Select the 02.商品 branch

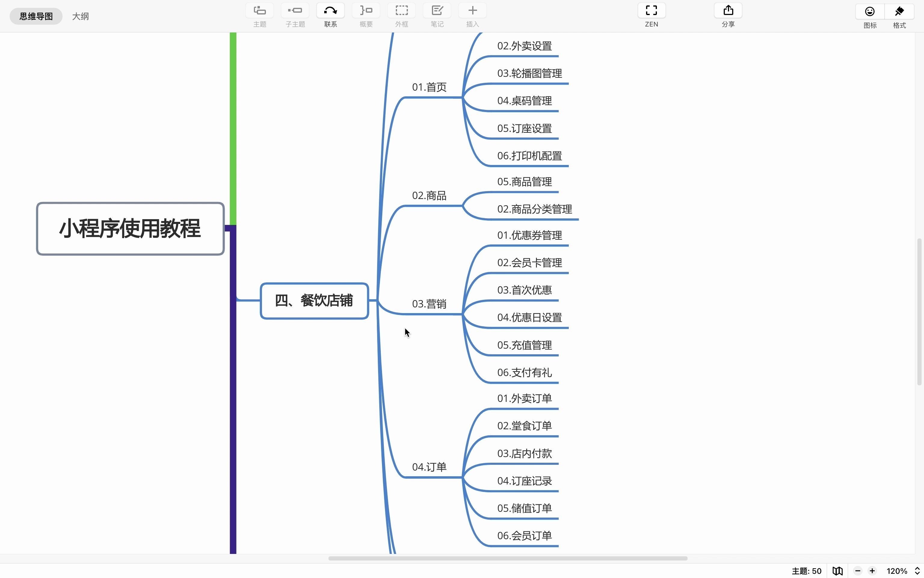click(429, 196)
